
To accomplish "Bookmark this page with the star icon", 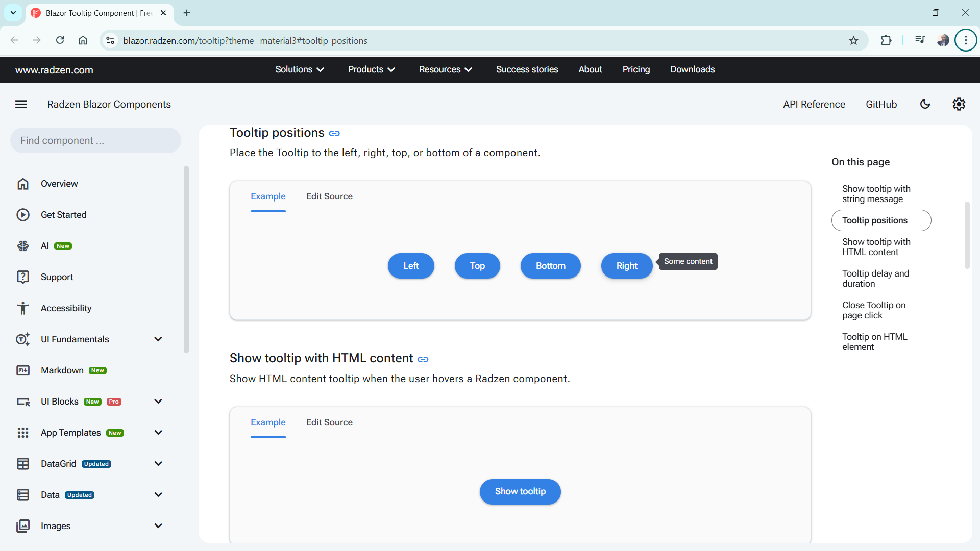I will pos(853,40).
